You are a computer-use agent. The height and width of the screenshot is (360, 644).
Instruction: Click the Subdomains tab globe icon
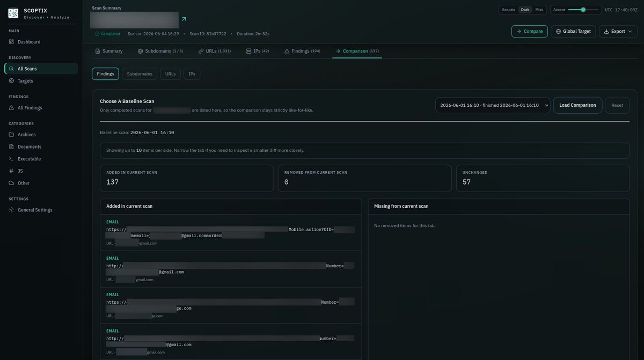click(141, 51)
